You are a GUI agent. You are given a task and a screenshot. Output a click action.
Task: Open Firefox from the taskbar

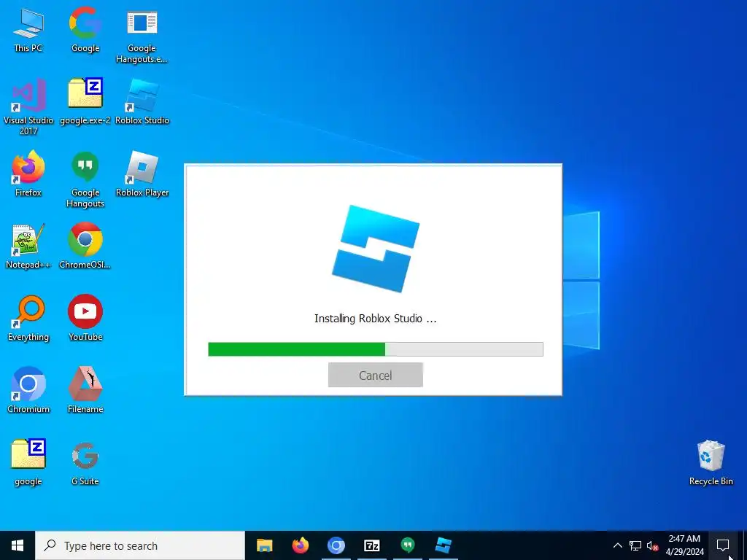[x=300, y=545]
